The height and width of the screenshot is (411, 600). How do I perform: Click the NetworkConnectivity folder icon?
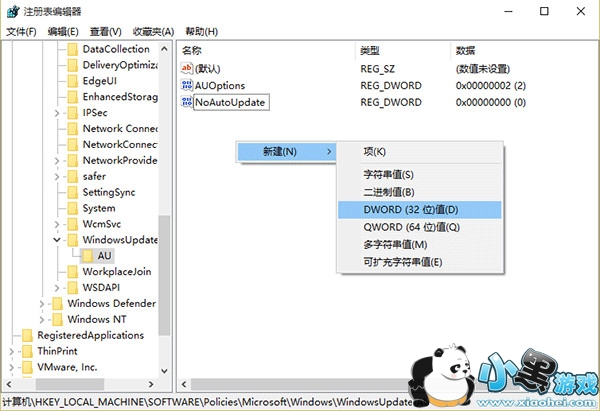pos(73,145)
